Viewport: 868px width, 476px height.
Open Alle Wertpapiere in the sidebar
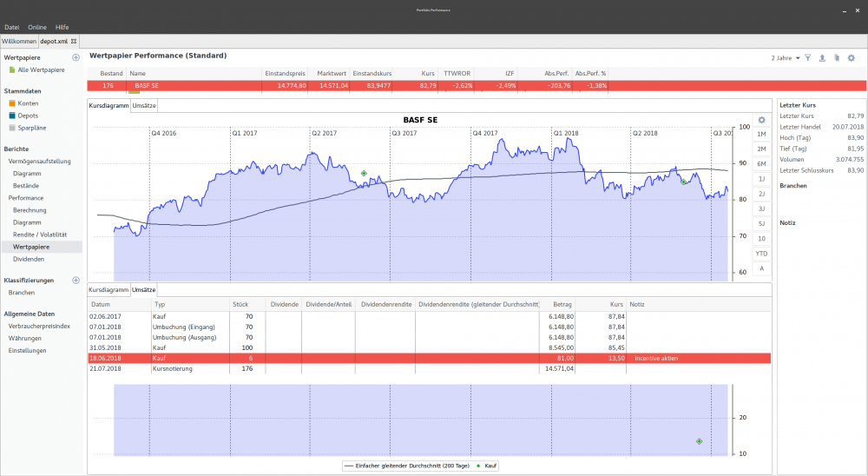[x=41, y=69]
